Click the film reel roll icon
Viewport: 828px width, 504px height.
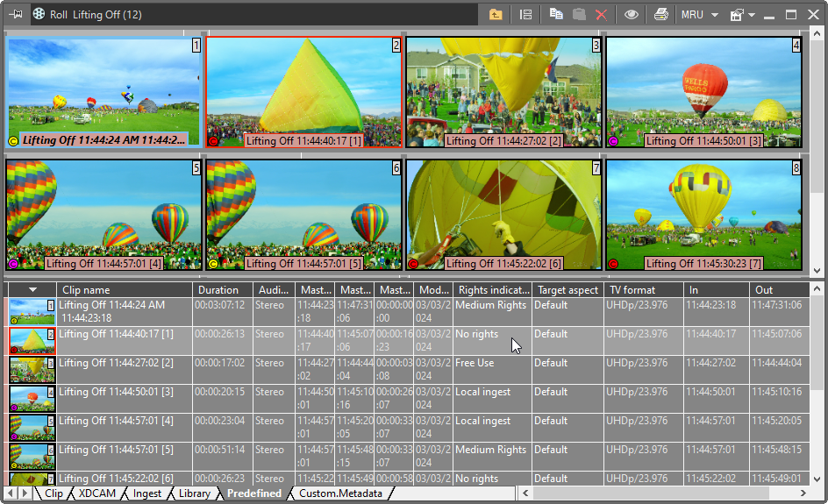(39, 14)
